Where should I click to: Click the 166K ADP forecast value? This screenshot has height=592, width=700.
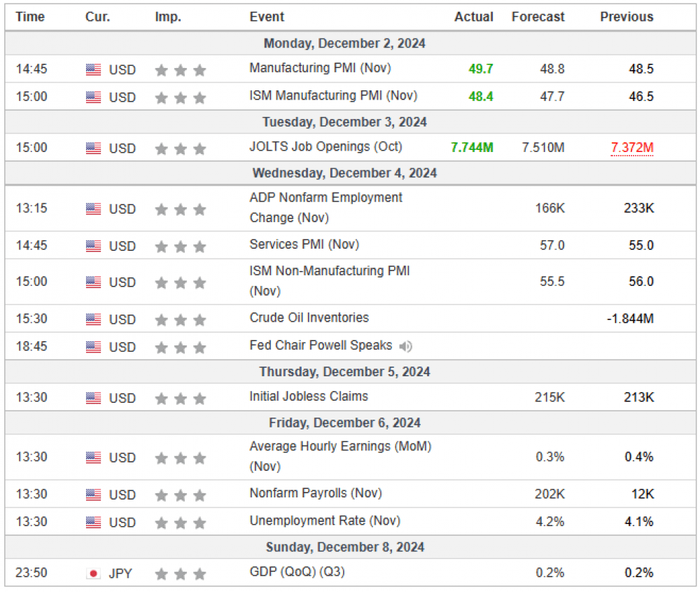[549, 208]
